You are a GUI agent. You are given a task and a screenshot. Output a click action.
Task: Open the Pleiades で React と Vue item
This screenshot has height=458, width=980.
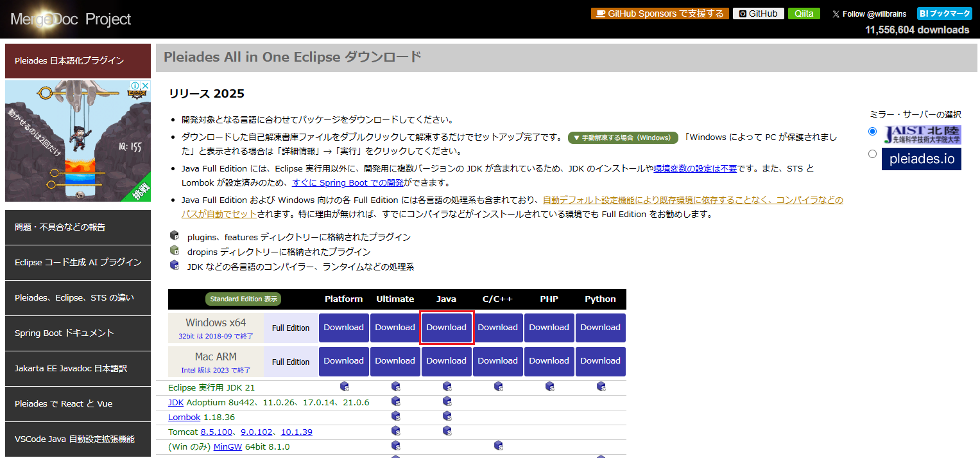click(x=78, y=404)
